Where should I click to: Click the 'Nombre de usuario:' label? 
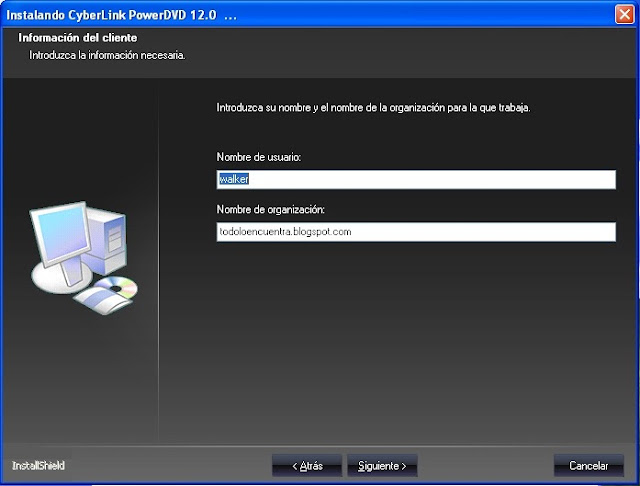(x=259, y=157)
